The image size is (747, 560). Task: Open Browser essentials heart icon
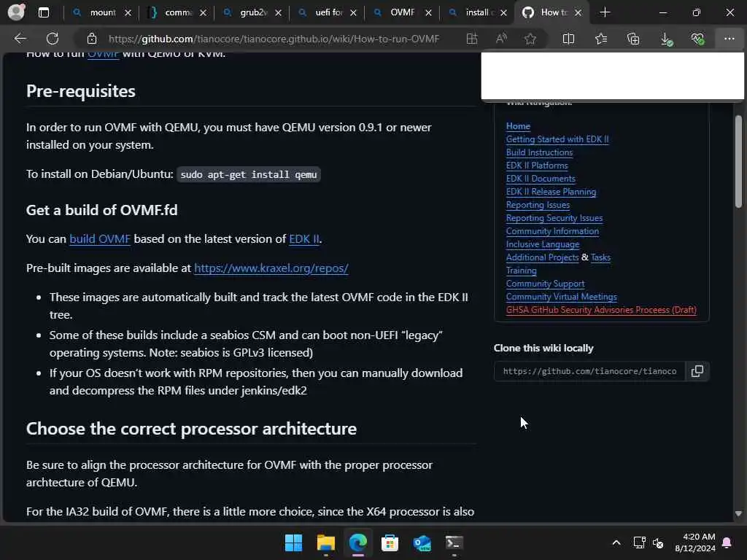(x=697, y=39)
